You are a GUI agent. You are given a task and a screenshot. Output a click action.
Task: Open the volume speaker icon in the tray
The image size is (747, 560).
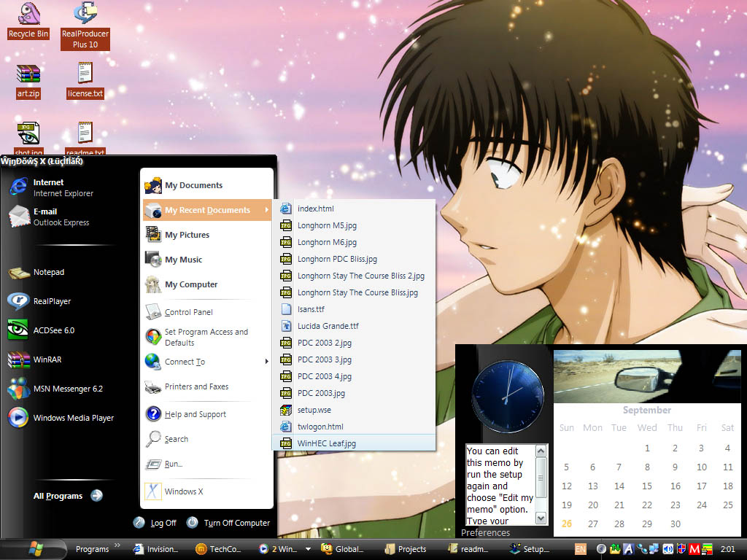[x=667, y=549]
